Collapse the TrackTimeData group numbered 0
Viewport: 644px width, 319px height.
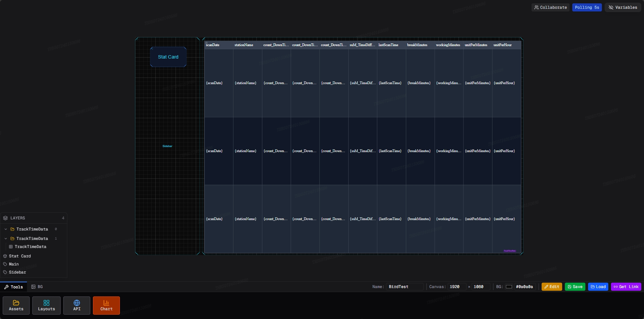tap(6, 229)
